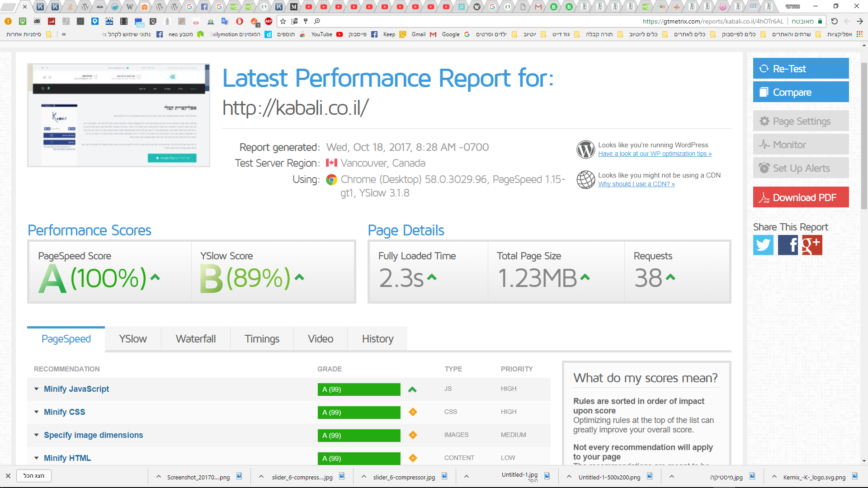868x488 pixels.
Task: Close the downloads bar with the X
Action: pyautogui.click(x=8, y=476)
